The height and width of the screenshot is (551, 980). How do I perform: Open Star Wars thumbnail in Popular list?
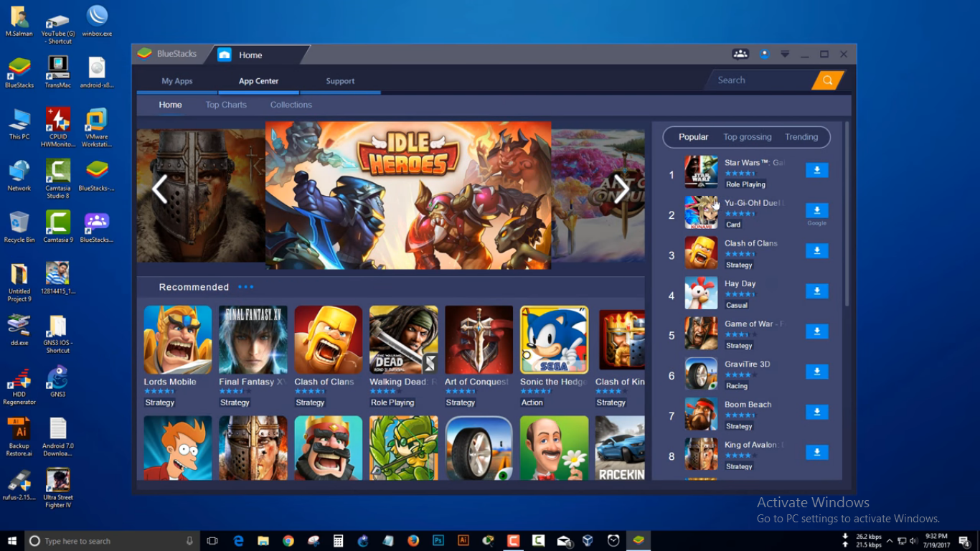click(x=701, y=172)
